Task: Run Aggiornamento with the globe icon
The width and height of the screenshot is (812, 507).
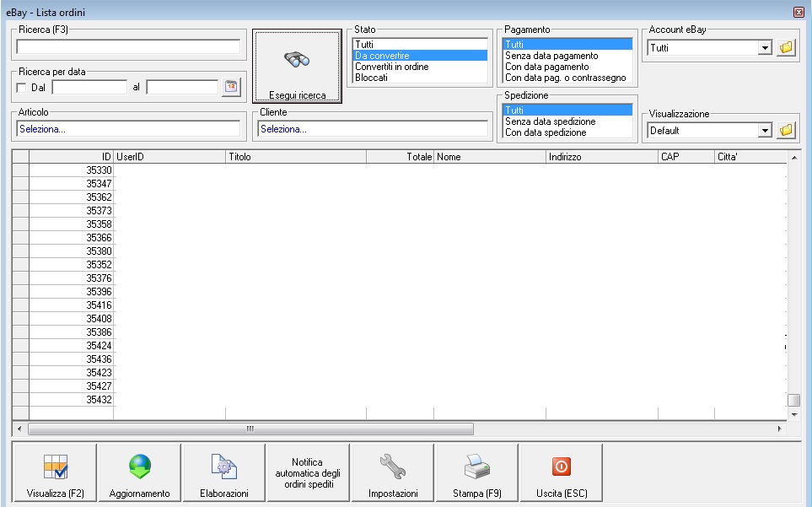Action: click(139, 472)
